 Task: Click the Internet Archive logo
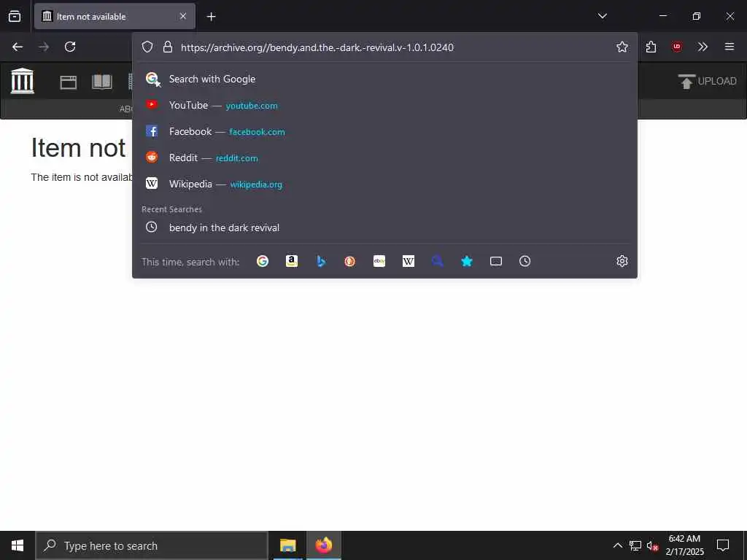(x=23, y=81)
